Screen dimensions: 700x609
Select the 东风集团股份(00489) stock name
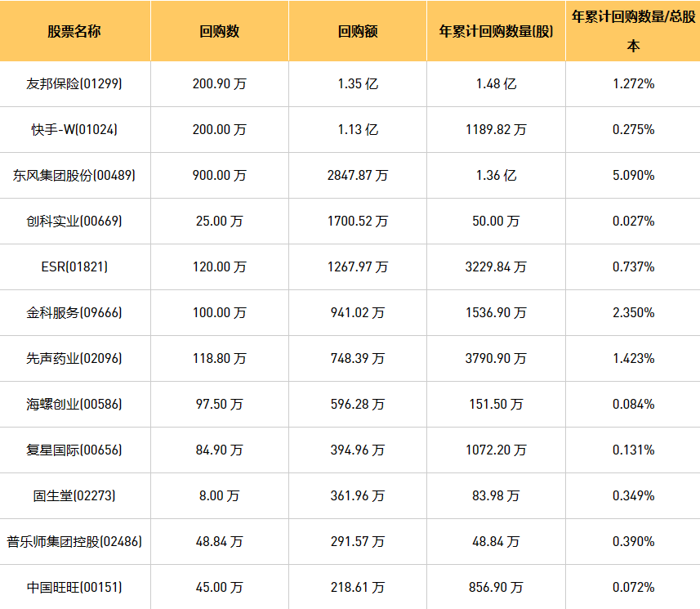click(x=74, y=176)
